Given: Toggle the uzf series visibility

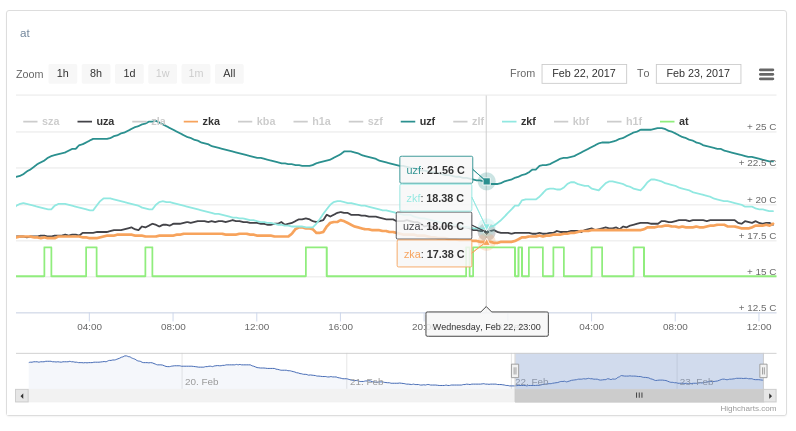Looking at the screenshot, I should coord(418,121).
